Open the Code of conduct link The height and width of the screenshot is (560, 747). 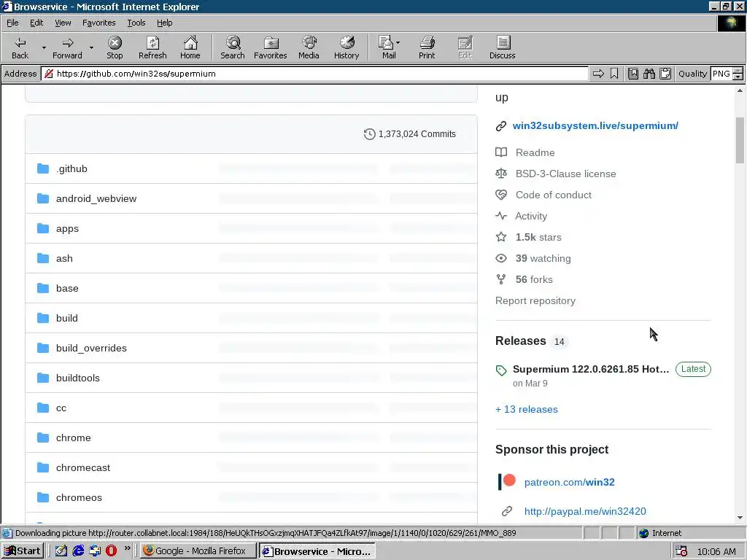(553, 195)
